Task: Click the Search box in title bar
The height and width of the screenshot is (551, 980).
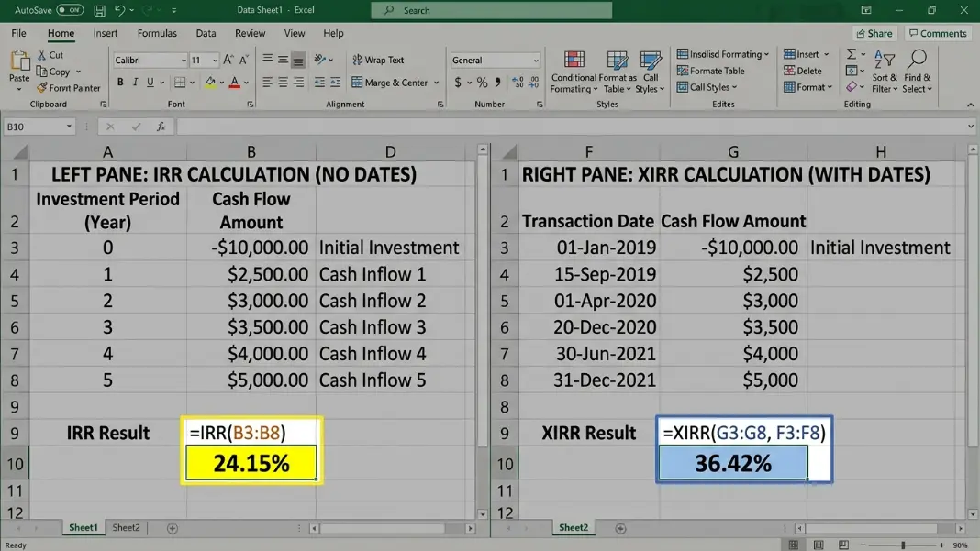Action: coord(491,11)
